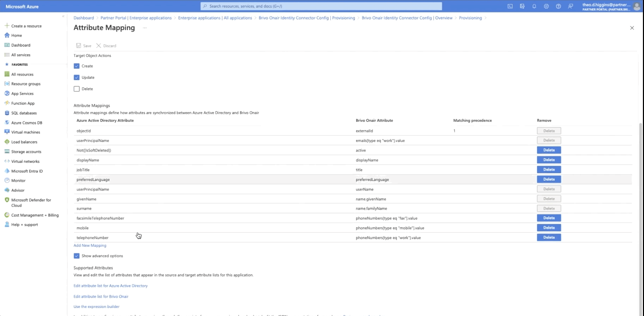Image resolution: width=644 pixels, height=316 pixels.
Task: Click the App Services icon
Action: [x=7, y=93]
